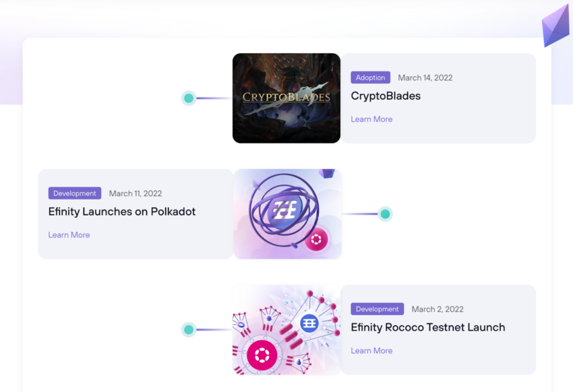Click the Development tag dated March 2
Screen dimensions: 573x392
377,308
